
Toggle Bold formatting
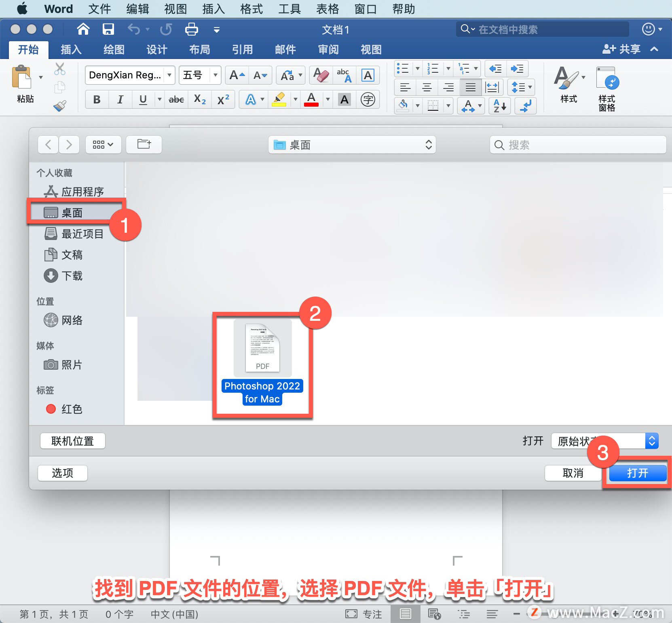point(97,99)
